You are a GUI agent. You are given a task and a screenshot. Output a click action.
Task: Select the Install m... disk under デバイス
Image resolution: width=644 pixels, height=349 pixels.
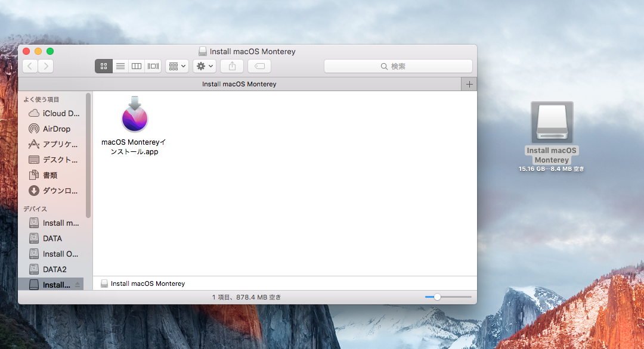click(x=54, y=223)
